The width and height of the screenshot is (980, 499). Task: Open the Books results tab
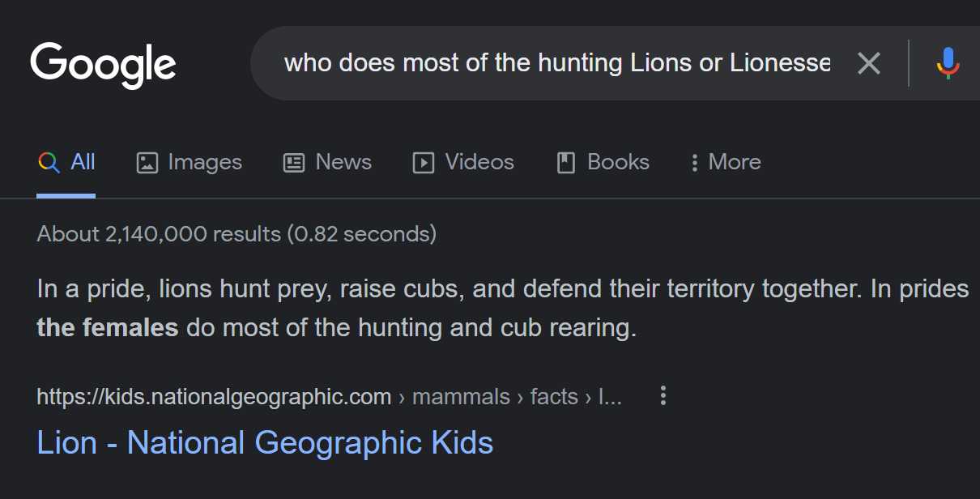[618, 162]
